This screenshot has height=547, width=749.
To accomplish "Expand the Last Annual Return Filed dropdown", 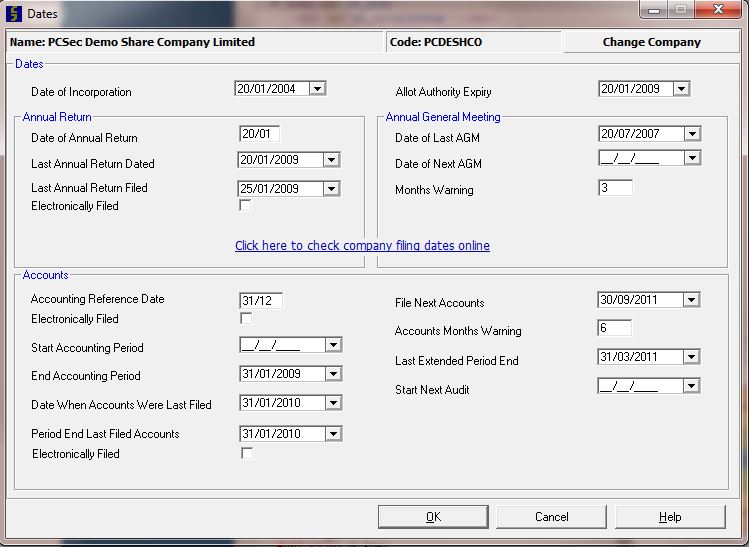I will coord(332,188).
